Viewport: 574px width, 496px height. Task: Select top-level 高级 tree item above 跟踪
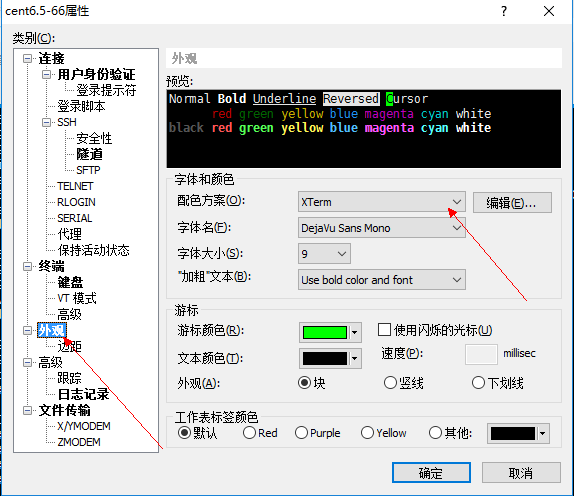click(51, 362)
